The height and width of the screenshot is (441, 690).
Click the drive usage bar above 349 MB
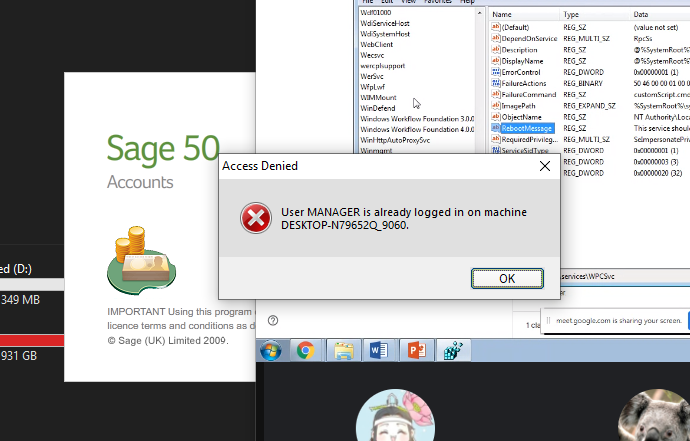tap(32, 284)
